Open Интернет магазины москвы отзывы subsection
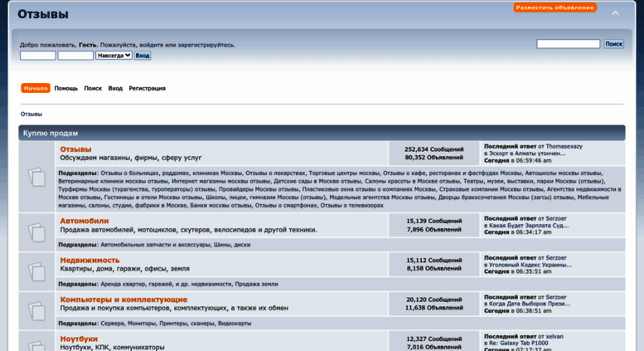The height and width of the screenshot is (351, 644). [x=221, y=181]
